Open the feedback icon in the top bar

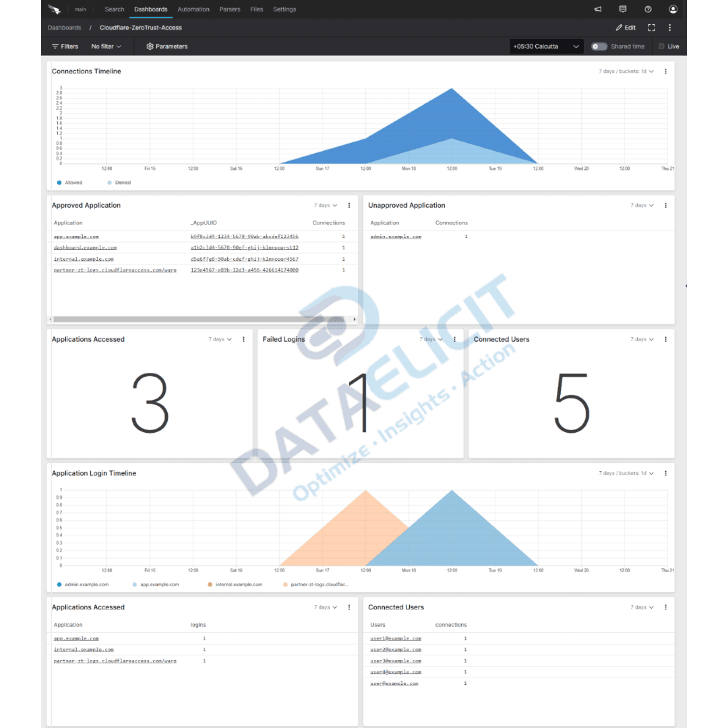[623, 9]
